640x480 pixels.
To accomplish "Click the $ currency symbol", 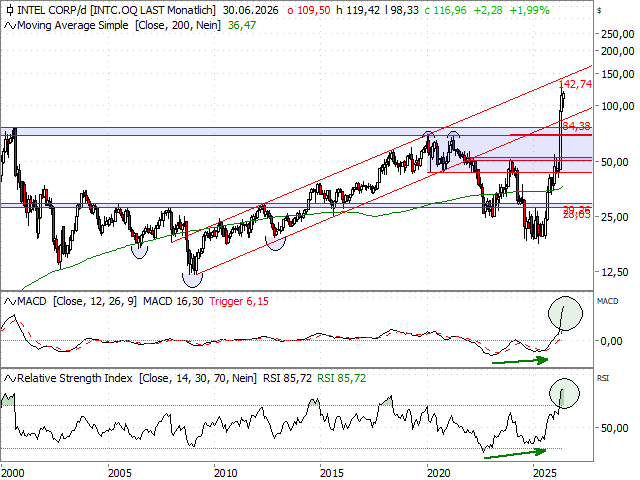I will coord(599,11).
